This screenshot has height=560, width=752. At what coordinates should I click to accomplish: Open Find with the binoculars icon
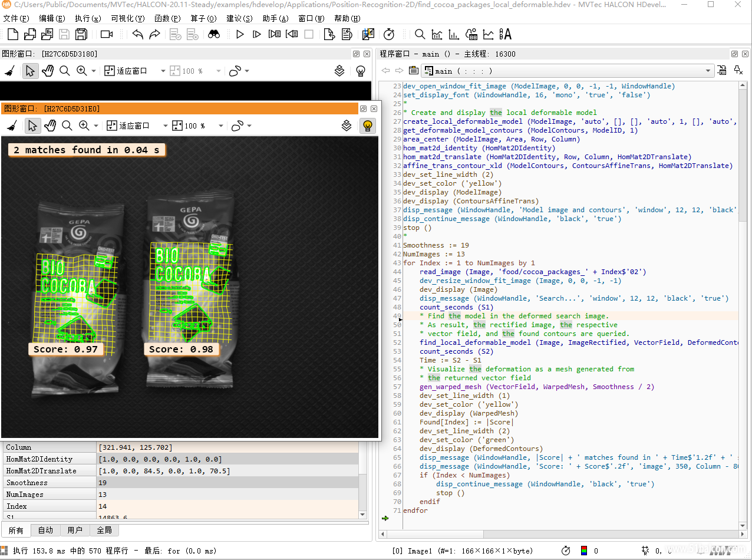click(214, 34)
